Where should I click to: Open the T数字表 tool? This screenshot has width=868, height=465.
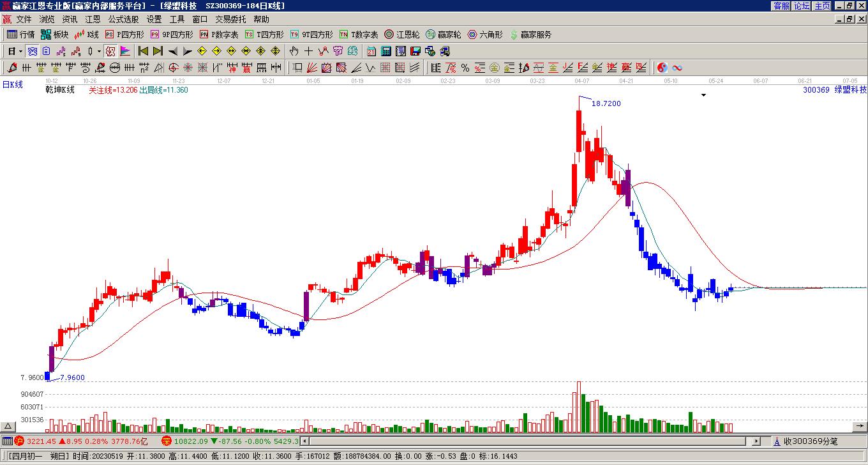click(x=359, y=34)
